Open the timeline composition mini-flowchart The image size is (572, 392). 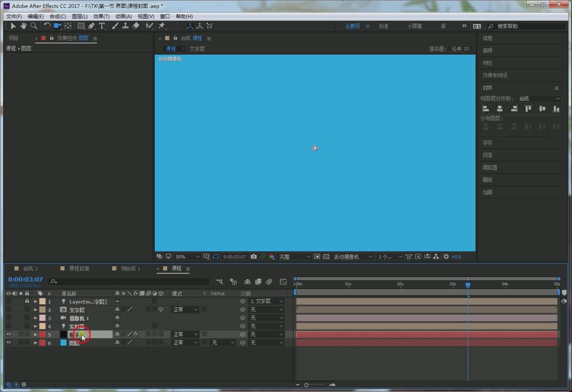click(x=219, y=282)
